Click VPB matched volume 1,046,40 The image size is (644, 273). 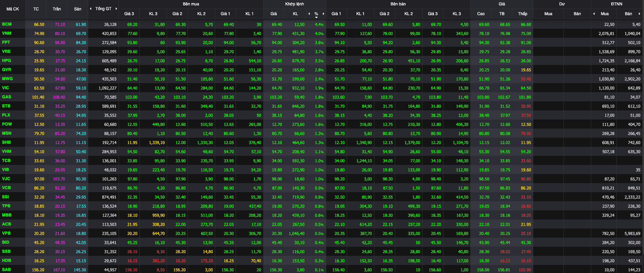coord(297,234)
